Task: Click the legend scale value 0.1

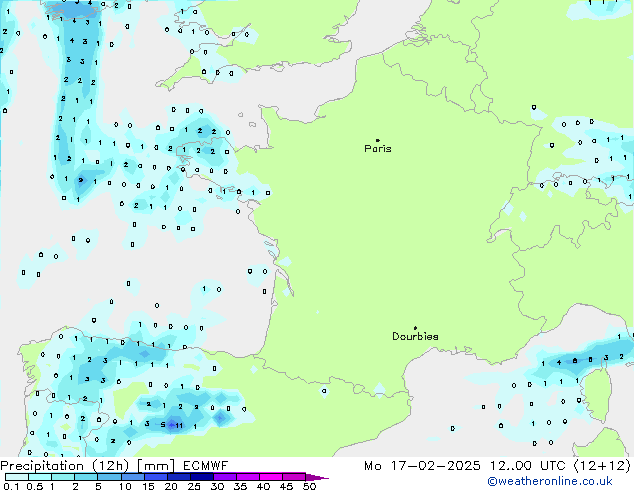Action: point(11,486)
